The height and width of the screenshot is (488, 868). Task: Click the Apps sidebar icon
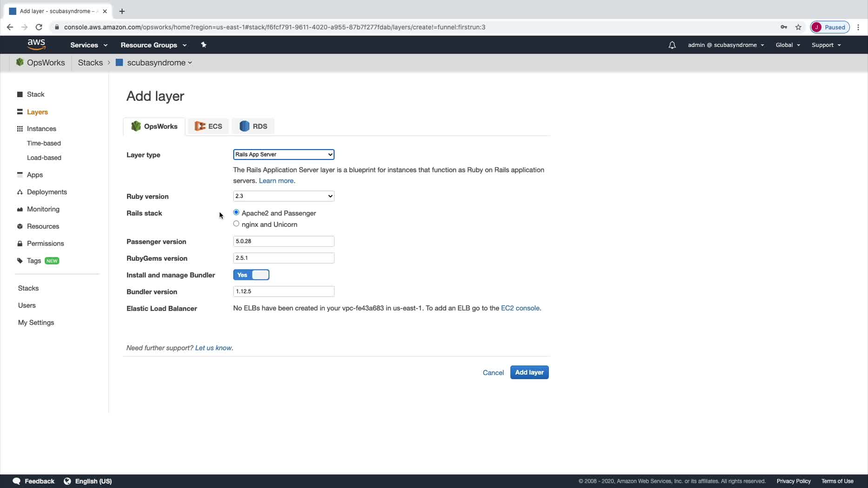point(20,175)
